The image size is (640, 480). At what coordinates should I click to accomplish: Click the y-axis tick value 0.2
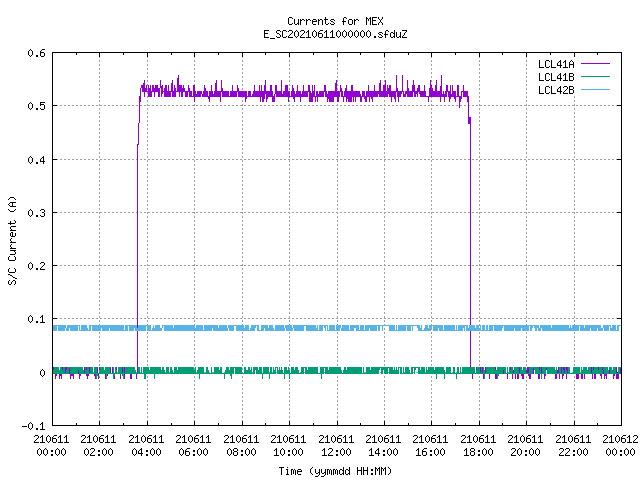click(x=36, y=266)
